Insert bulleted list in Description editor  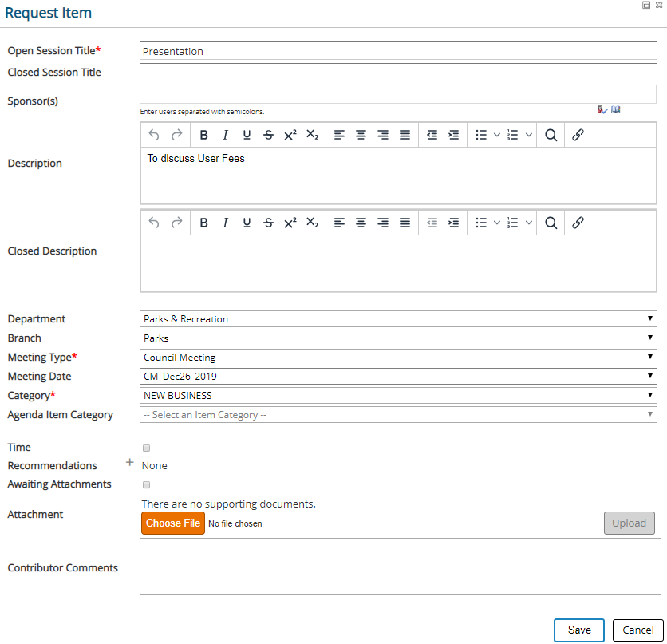point(481,136)
